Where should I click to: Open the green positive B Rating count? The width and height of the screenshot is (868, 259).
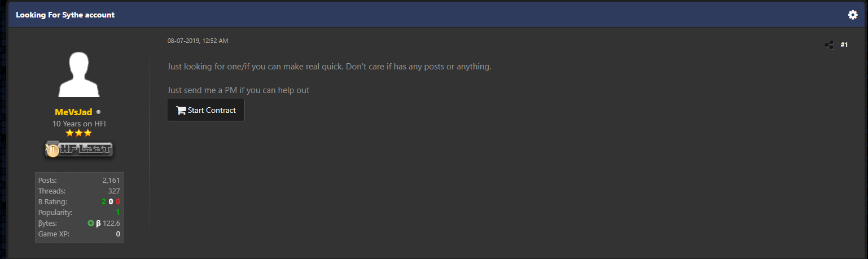(104, 202)
